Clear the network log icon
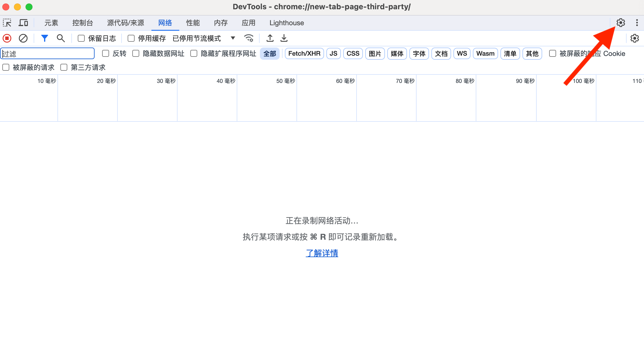 [x=23, y=38]
